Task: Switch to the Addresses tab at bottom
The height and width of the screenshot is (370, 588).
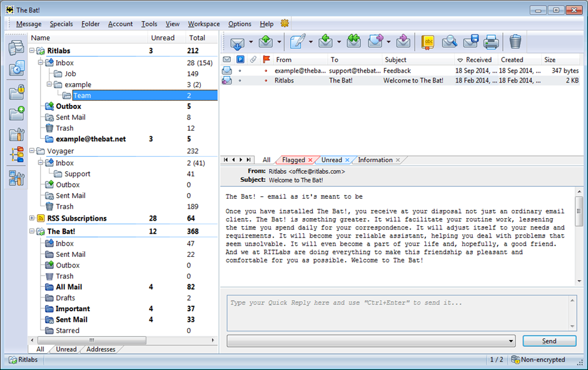Action: tap(100, 349)
